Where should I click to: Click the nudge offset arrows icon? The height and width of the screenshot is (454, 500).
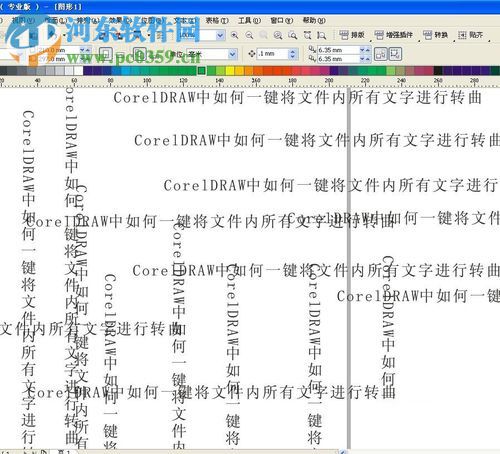(x=252, y=54)
